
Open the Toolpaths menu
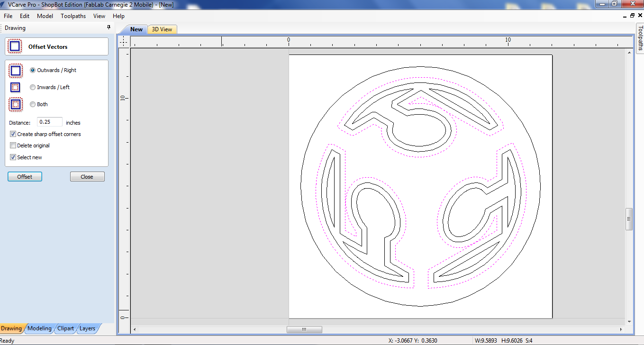(73, 16)
